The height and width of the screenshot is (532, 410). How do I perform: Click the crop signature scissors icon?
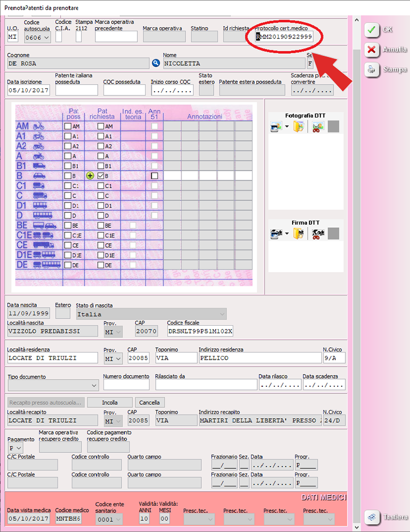click(x=317, y=234)
